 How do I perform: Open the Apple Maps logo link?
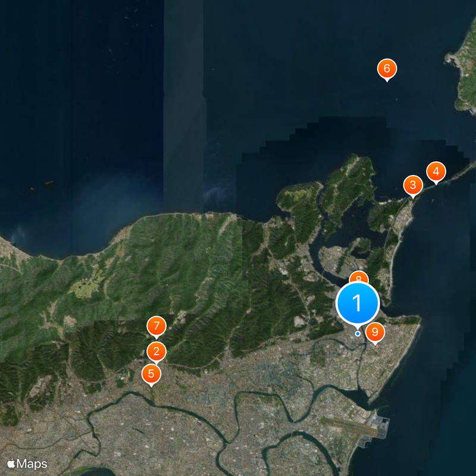27,464
